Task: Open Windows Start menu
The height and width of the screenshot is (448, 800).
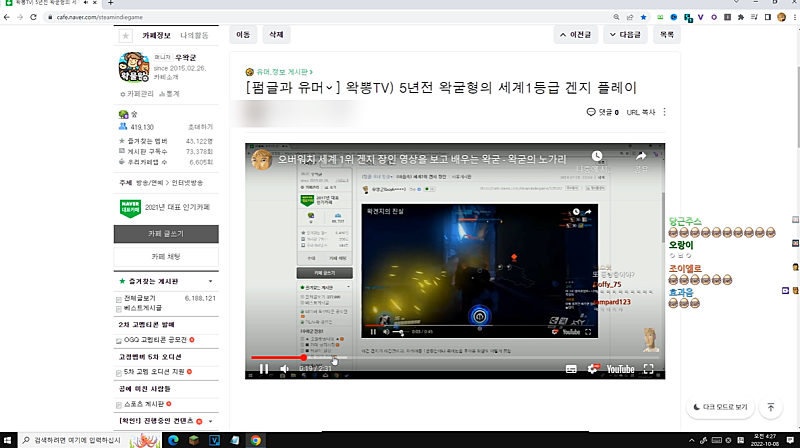Action: tap(7, 440)
